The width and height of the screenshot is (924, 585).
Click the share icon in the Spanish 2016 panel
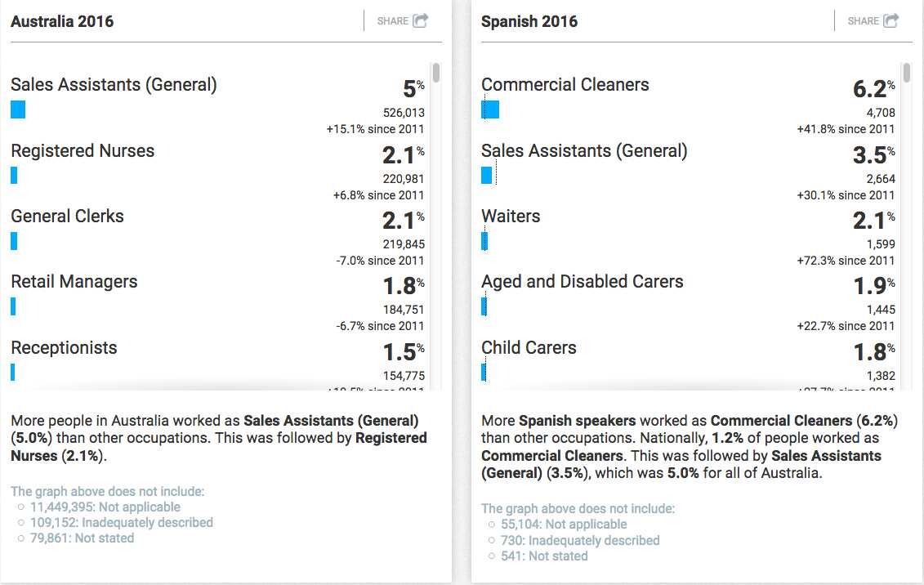891,20
